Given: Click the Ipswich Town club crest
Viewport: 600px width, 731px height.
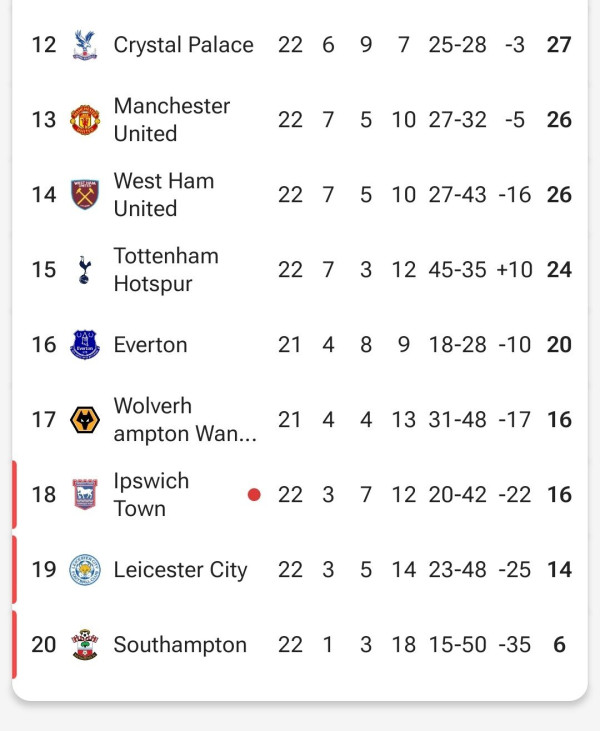Looking at the screenshot, I should (85, 495).
